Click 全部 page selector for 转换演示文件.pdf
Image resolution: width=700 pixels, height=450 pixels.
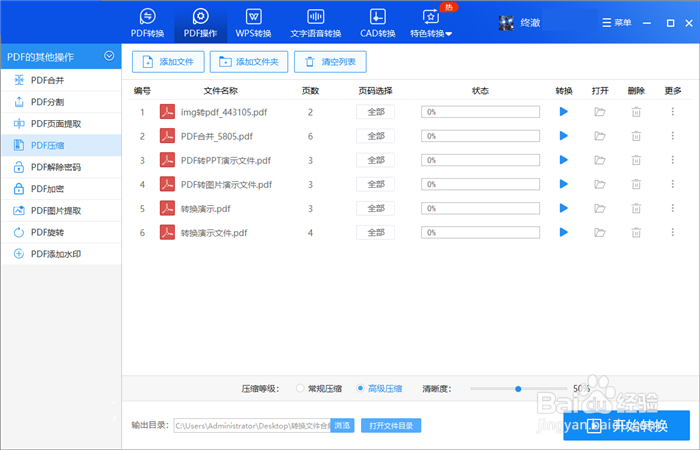point(375,232)
